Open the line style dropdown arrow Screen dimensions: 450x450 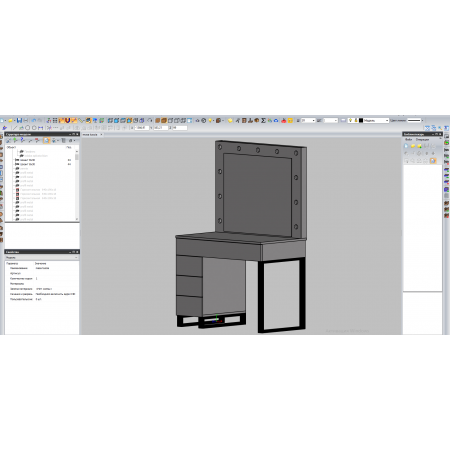click(422, 120)
